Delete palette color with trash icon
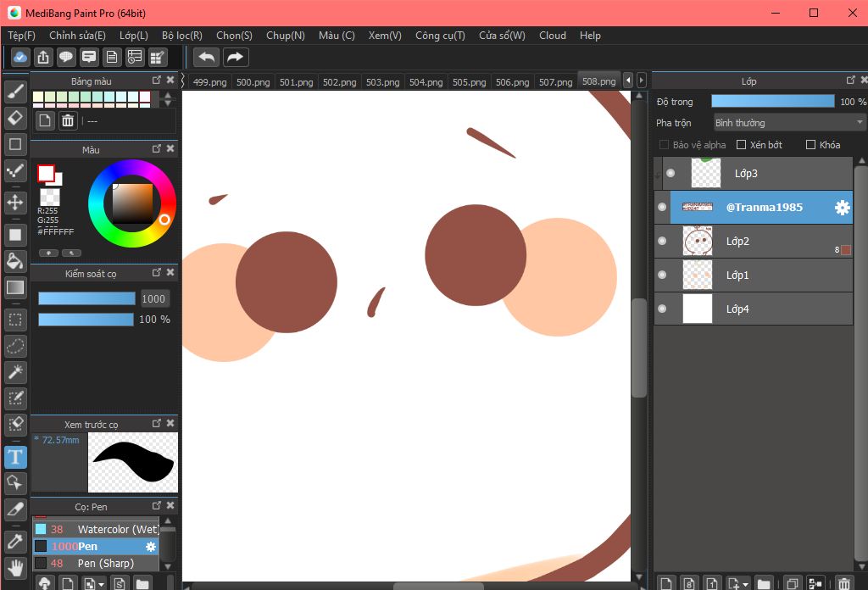Image resolution: width=868 pixels, height=590 pixels. [68, 120]
